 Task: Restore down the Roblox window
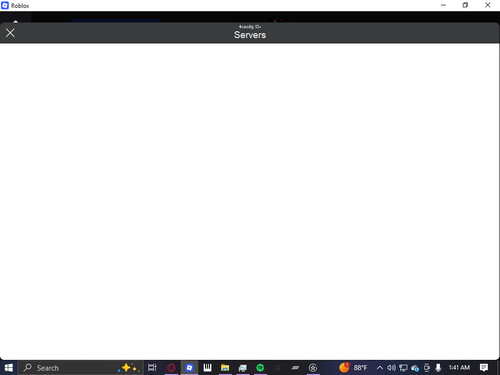[465, 5]
